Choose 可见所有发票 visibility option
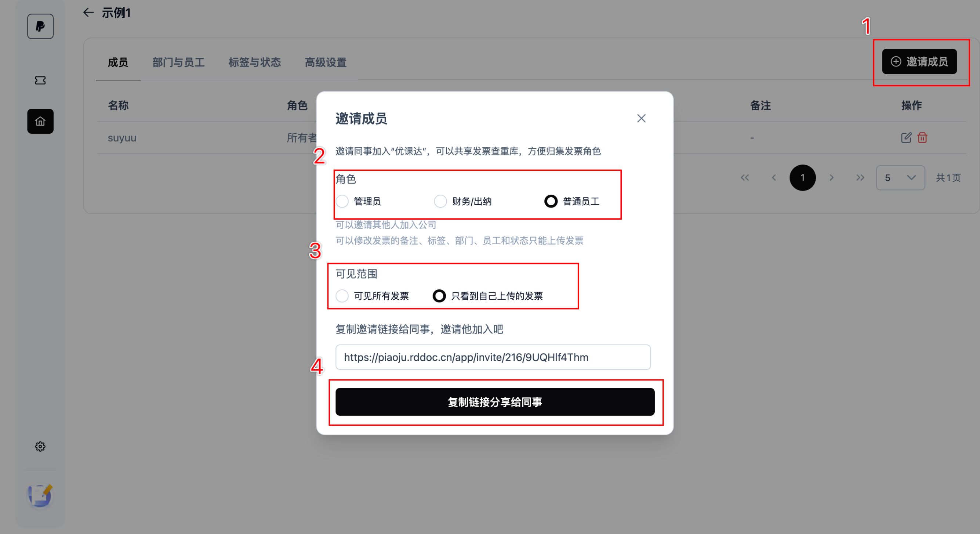This screenshot has width=980, height=534. (342, 296)
